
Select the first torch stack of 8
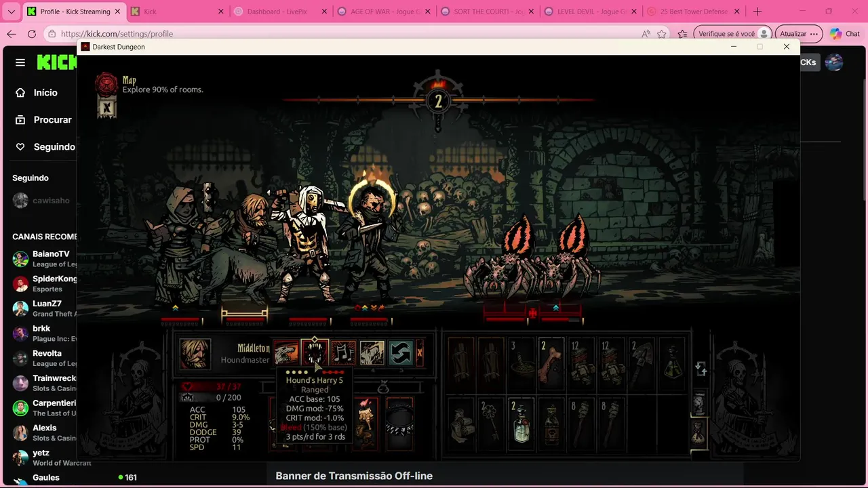coord(581,424)
